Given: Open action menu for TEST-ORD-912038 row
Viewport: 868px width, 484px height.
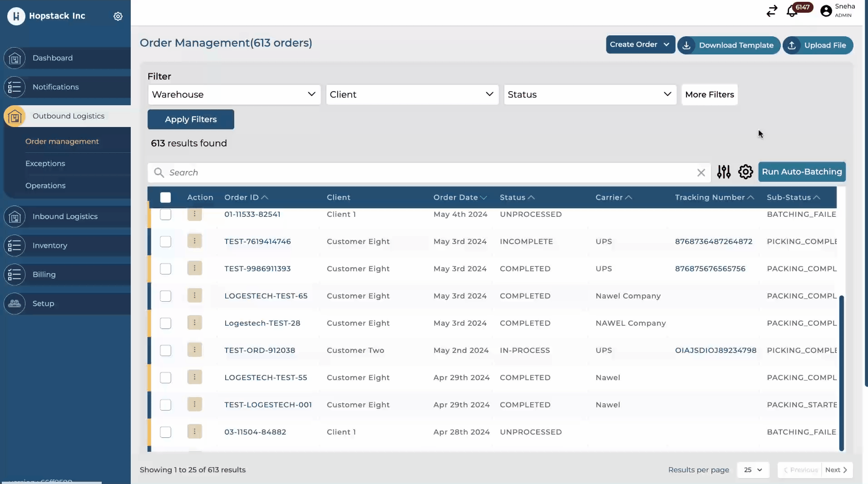Looking at the screenshot, I should pyautogui.click(x=194, y=350).
